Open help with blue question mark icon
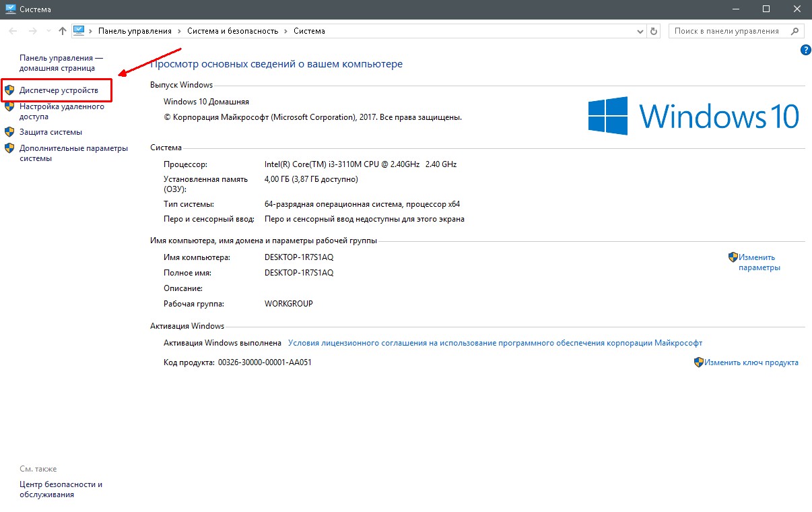This screenshot has height=512, width=812. coord(805,50)
